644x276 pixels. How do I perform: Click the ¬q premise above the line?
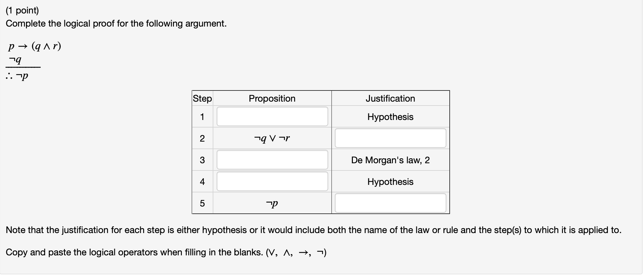pos(15,60)
